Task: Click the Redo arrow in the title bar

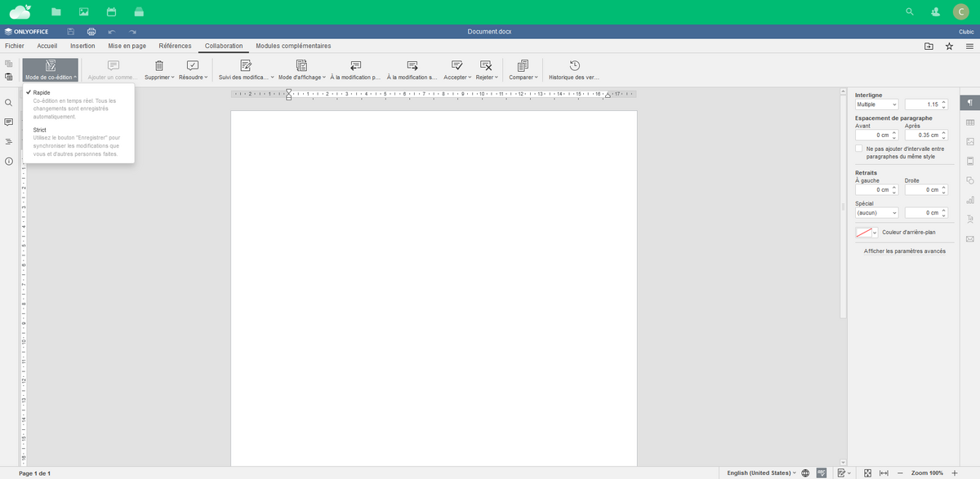Action: 132,31
